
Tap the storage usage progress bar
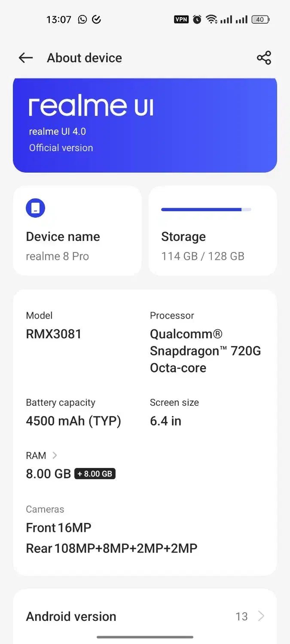(206, 210)
